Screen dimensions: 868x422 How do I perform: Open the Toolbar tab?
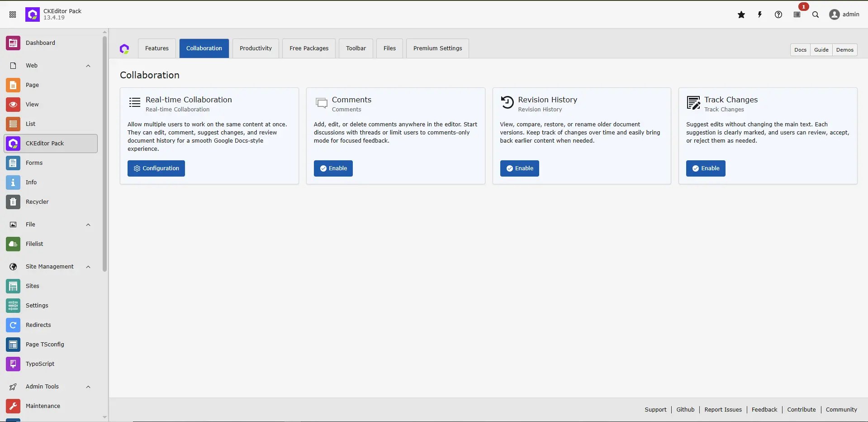tap(356, 48)
